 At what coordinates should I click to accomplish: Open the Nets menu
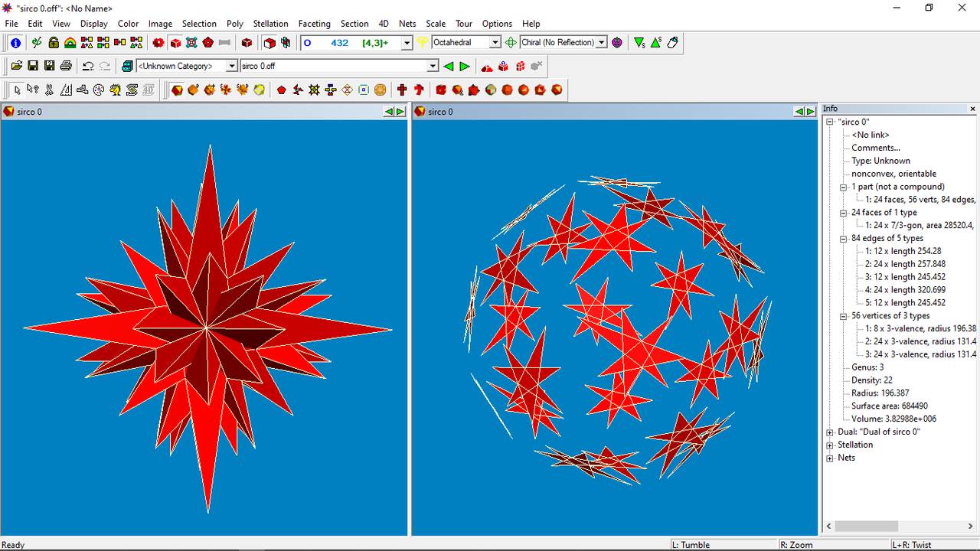[407, 24]
